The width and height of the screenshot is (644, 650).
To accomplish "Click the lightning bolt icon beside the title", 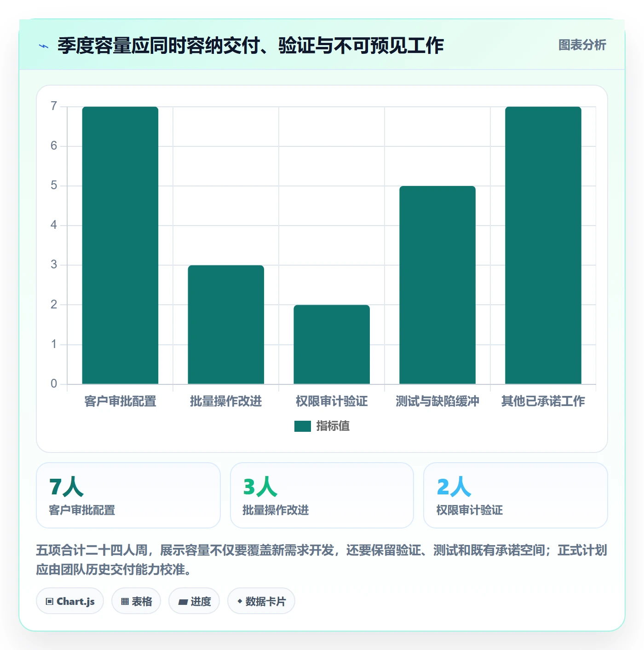I will point(44,46).
